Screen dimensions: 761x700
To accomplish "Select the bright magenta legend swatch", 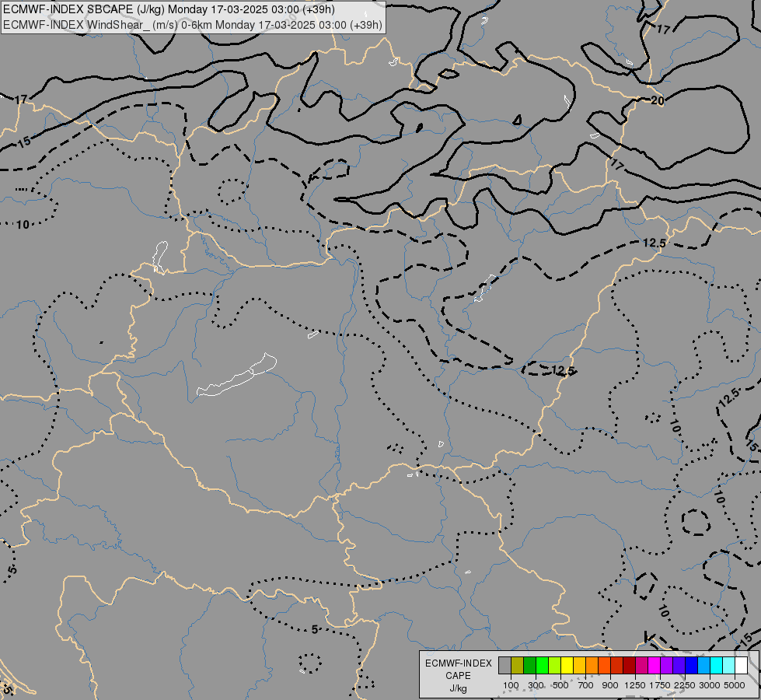I will (x=655, y=666).
